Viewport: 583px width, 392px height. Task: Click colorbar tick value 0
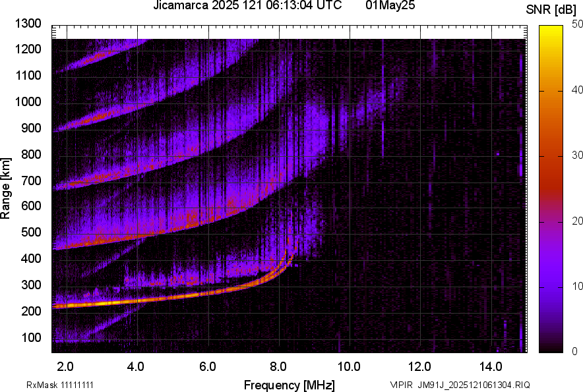pyautogui.click(x=575, y=351)
